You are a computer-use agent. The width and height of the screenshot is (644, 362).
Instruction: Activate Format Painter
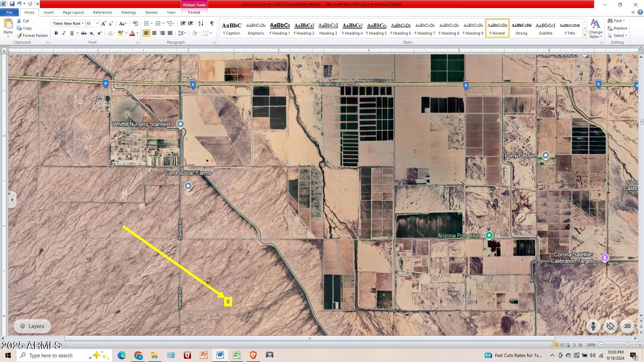32,36
